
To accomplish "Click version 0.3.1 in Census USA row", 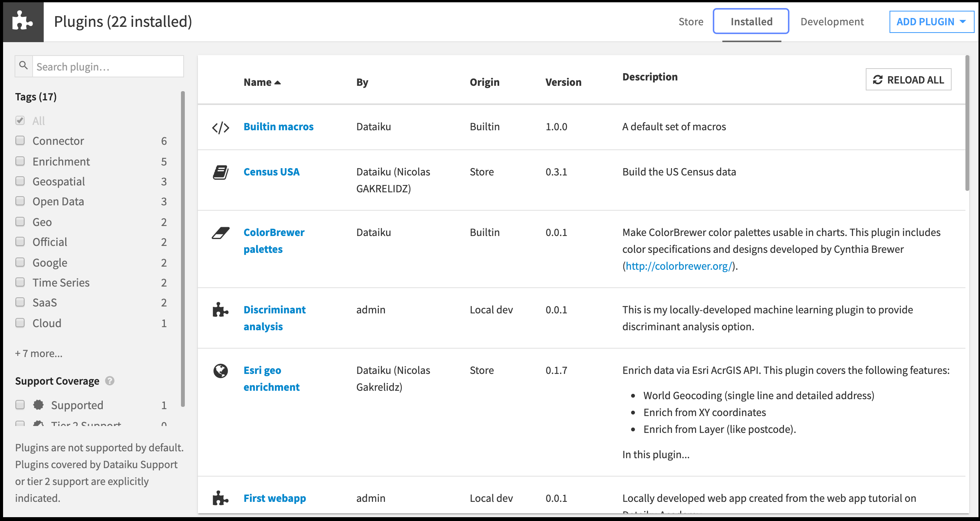I will 556,172.
